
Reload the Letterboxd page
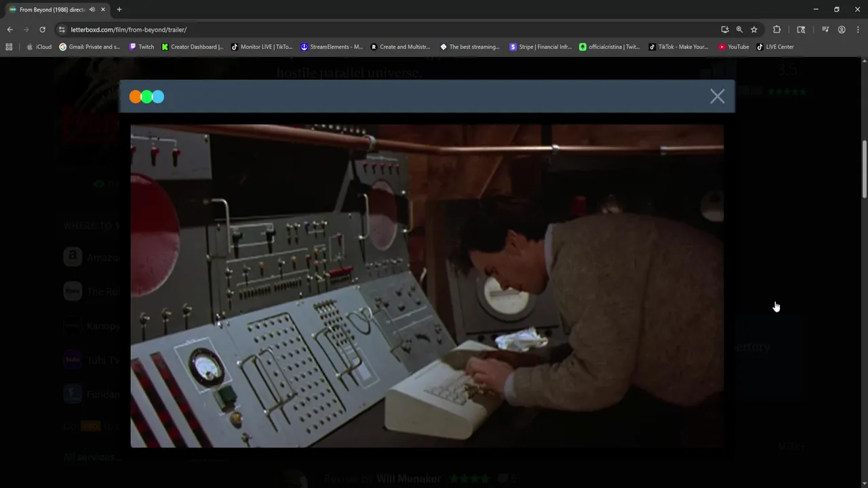click(42, 30)
